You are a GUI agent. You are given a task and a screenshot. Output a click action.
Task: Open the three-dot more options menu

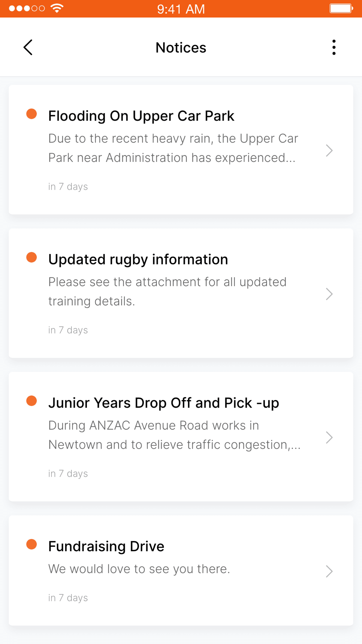click(334, 47)
